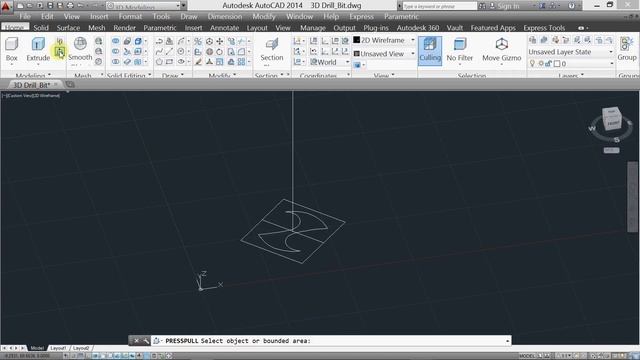Toggle MODEL space button in status bar
This screenshot has height=360, width=640.
point(527,356)
